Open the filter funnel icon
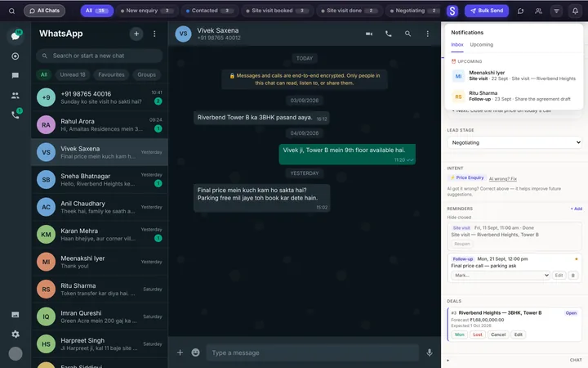 556,11
